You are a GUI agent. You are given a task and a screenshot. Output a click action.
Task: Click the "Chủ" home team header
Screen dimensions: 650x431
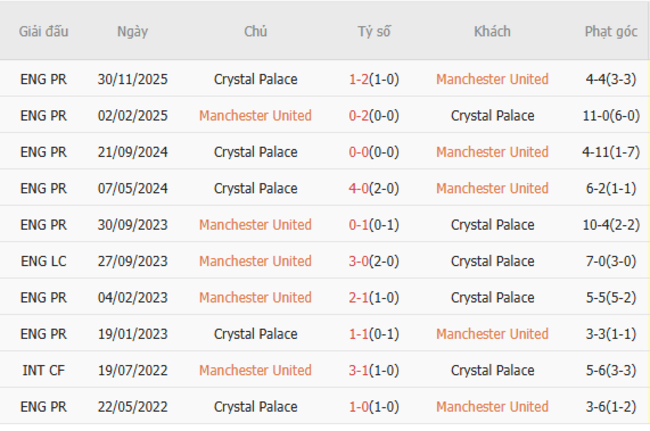[255, 31]
